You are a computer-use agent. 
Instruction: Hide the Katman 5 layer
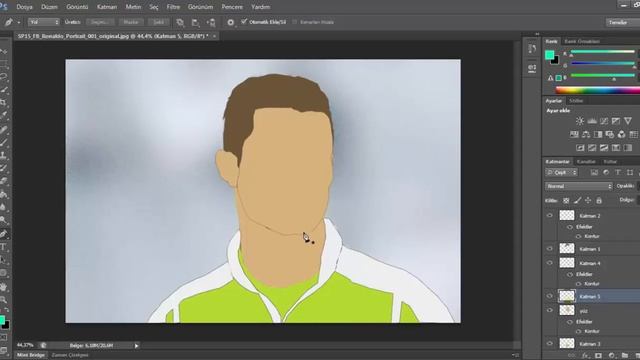coord(549,296)
